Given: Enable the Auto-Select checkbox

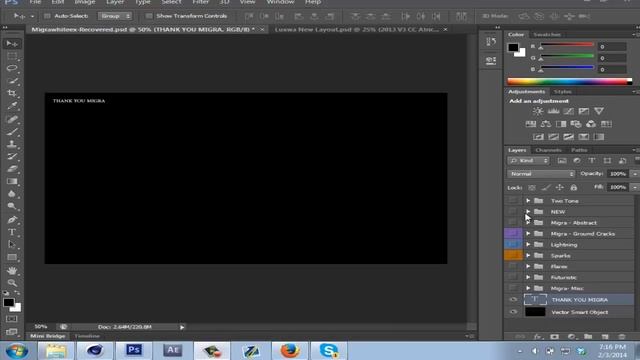Looking at the screenshot, I should pos(47,16).
